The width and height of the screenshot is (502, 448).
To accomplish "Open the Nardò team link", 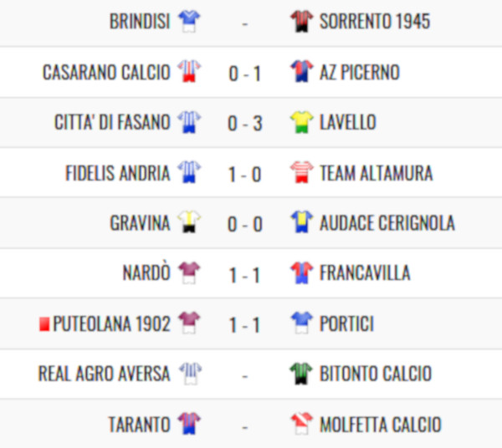I will click(146, 272).
